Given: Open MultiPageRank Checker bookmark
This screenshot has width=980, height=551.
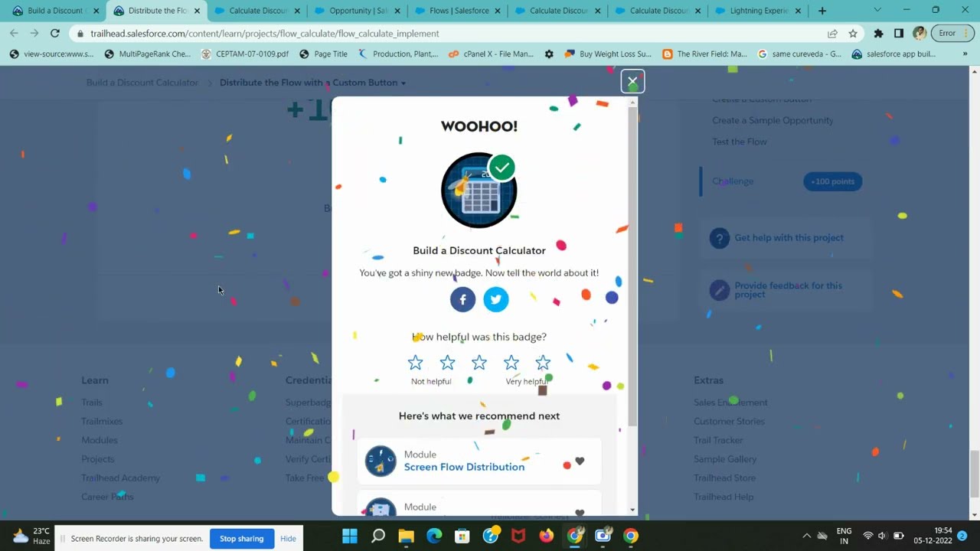Looking at the screenshot, I should click(x=148, y=54).
